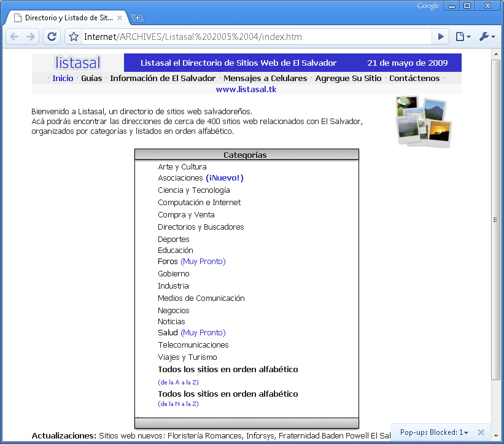Screen dimensions: 504x444
Task: Open Compra y Venta category
Action: tap(186, 214)
